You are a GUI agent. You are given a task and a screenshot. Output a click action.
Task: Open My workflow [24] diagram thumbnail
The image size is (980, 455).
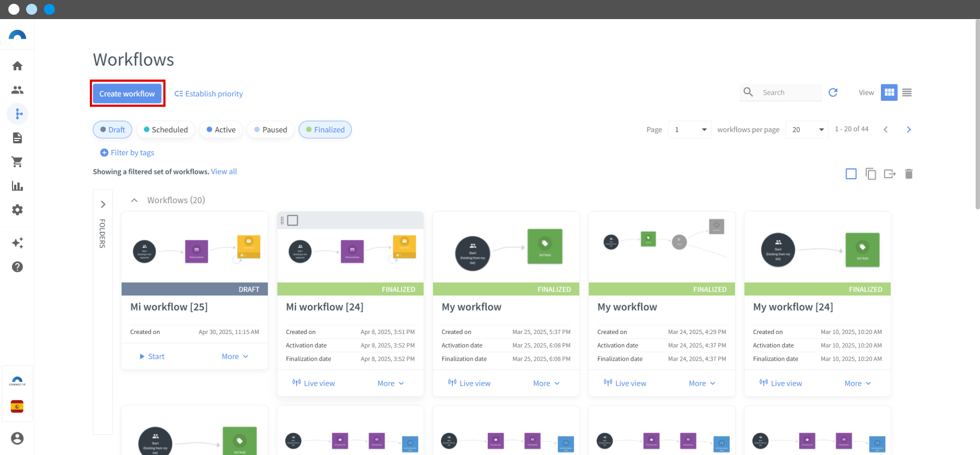818,247
